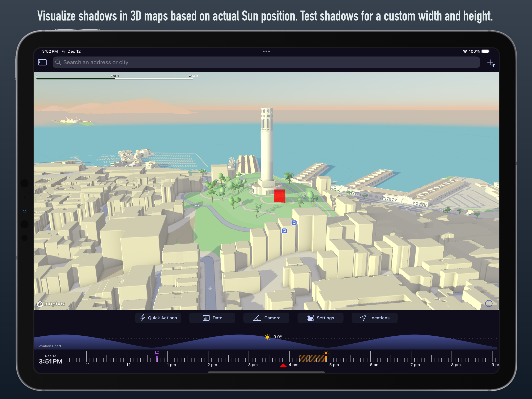Click the upper bus stop marker

point(294,223)
